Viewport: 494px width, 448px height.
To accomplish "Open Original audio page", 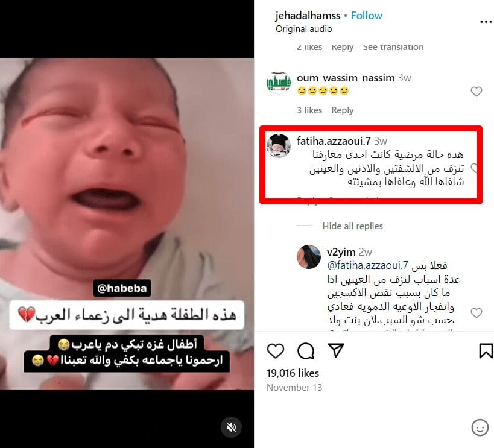I will coord(304,29).
